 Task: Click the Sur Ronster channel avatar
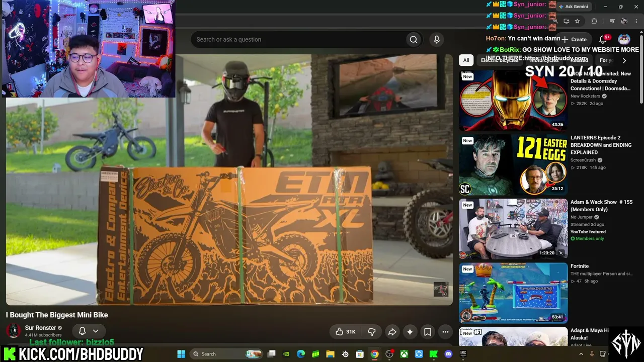13,331
